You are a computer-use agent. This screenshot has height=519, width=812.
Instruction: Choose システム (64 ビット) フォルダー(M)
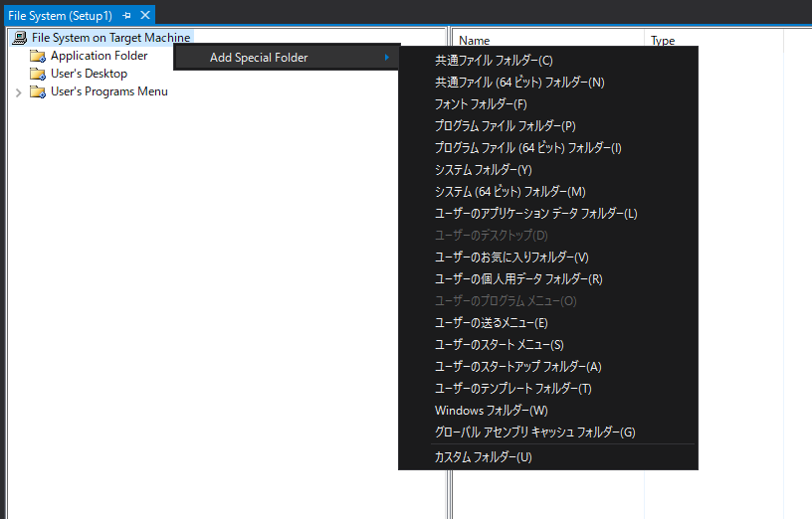[548, 192]
